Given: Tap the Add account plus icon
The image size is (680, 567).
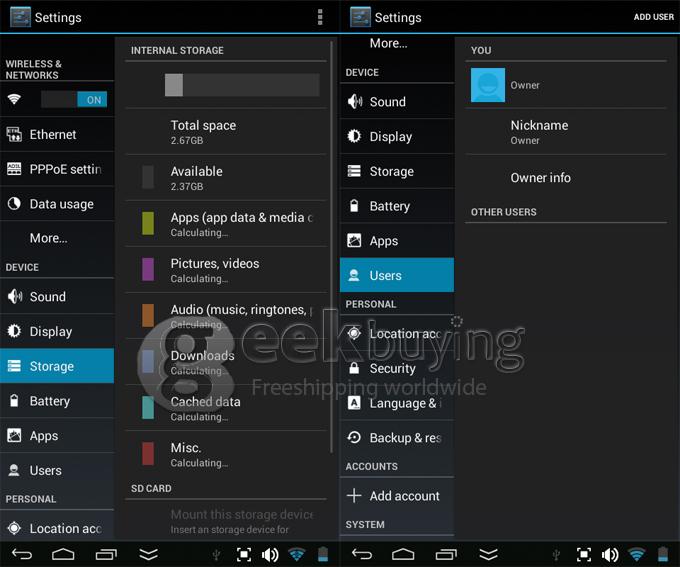Looking at the screenshot, I should (353, 496).
